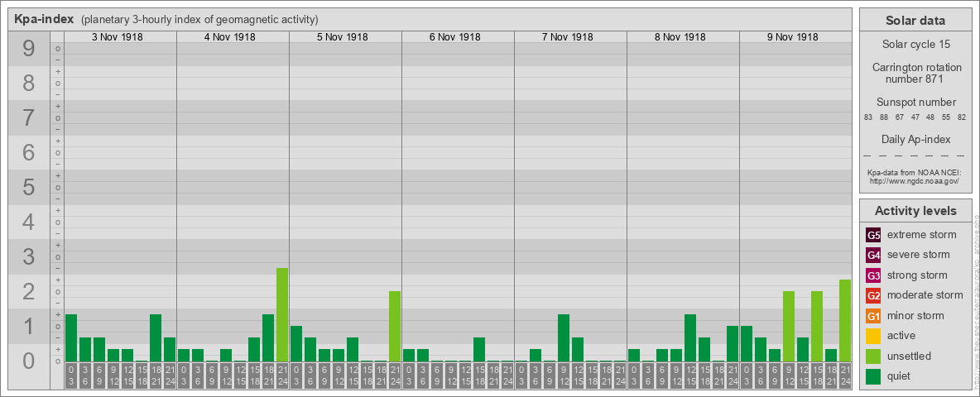Image resolution: width=980 pixels, height=397 pixels.
Task: Click the 0-3 bar on 3 Nov 1918
Action: [x=71, y=338]
